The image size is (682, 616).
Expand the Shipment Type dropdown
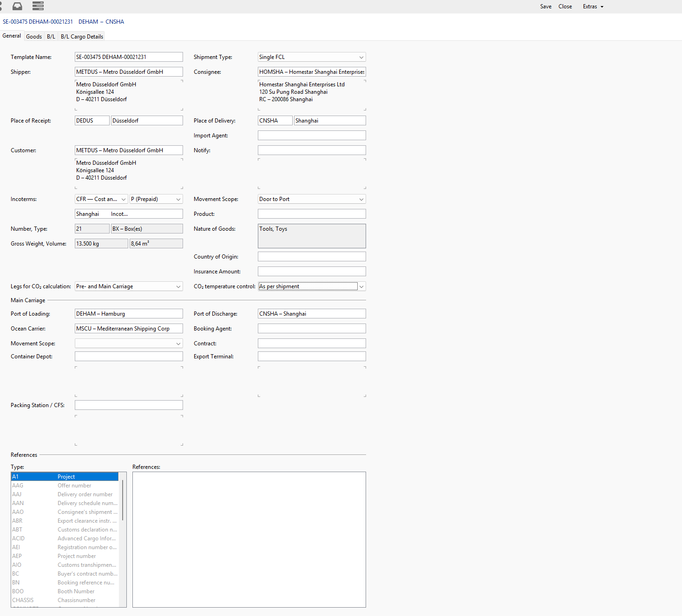(361, 57)
